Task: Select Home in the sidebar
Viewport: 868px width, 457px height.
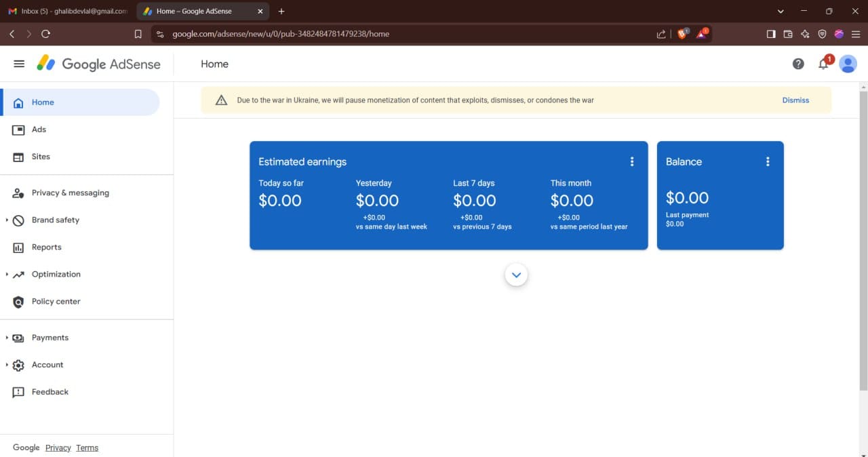Action: pos(80,102)
